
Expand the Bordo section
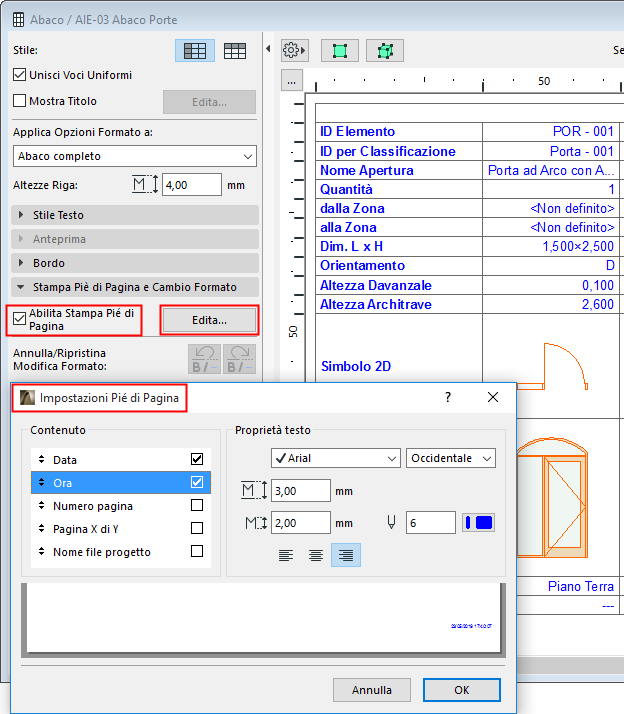click(135, 263)
